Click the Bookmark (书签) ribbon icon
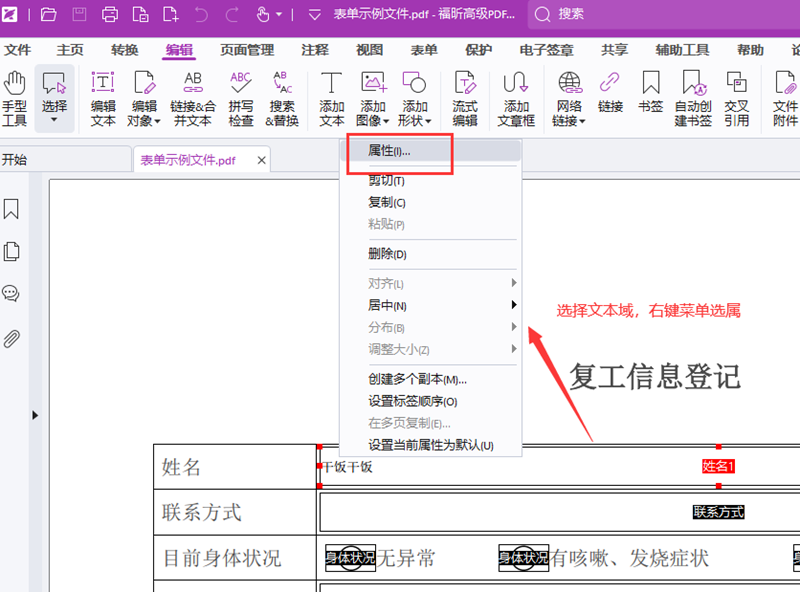 (651, 98)
